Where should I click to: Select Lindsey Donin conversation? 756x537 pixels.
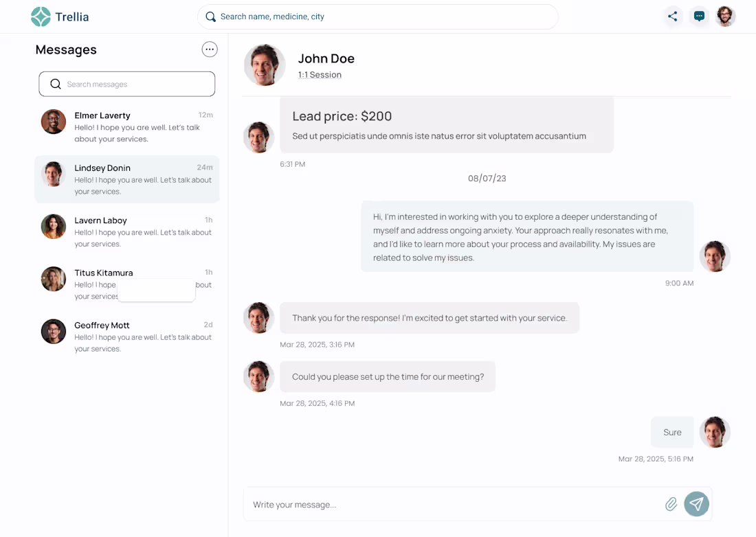pos(127,179)
